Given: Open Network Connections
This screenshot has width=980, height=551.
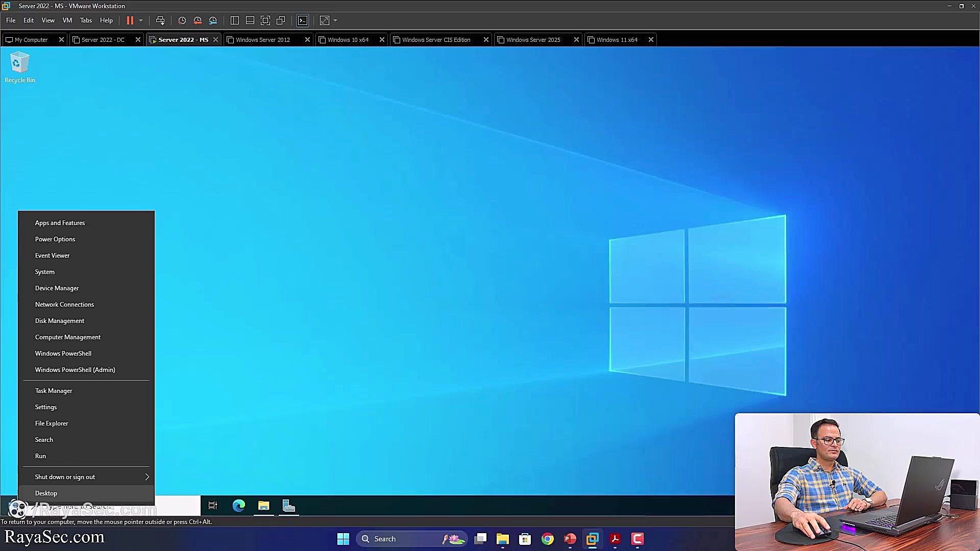Looking at the screenshot, I should click(86, 305).
